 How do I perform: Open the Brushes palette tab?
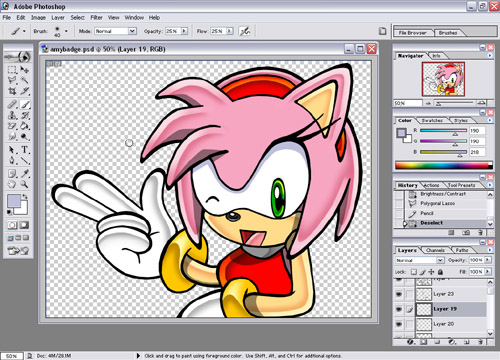[448, 33]
